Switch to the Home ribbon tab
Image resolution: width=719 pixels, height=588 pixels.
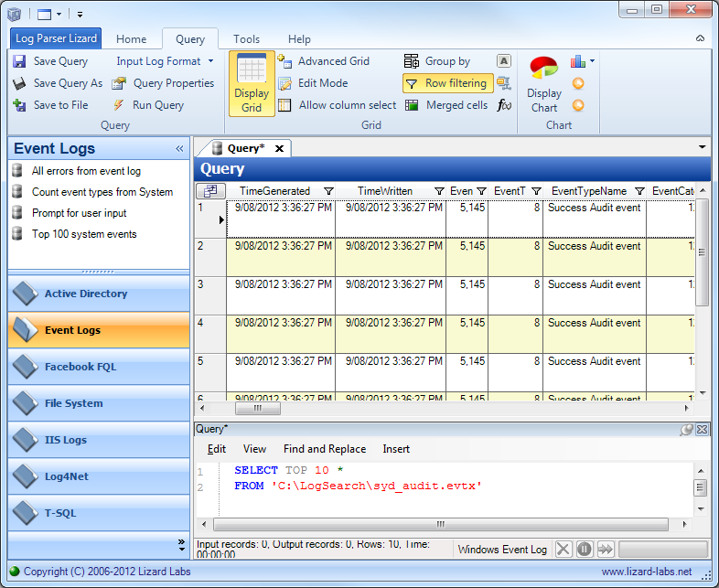[x=131, y=39]
